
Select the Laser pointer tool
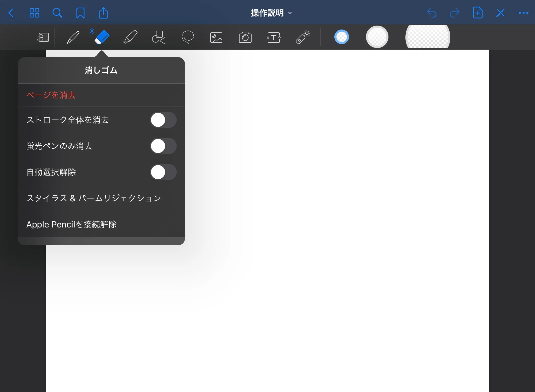click(303, 37)
